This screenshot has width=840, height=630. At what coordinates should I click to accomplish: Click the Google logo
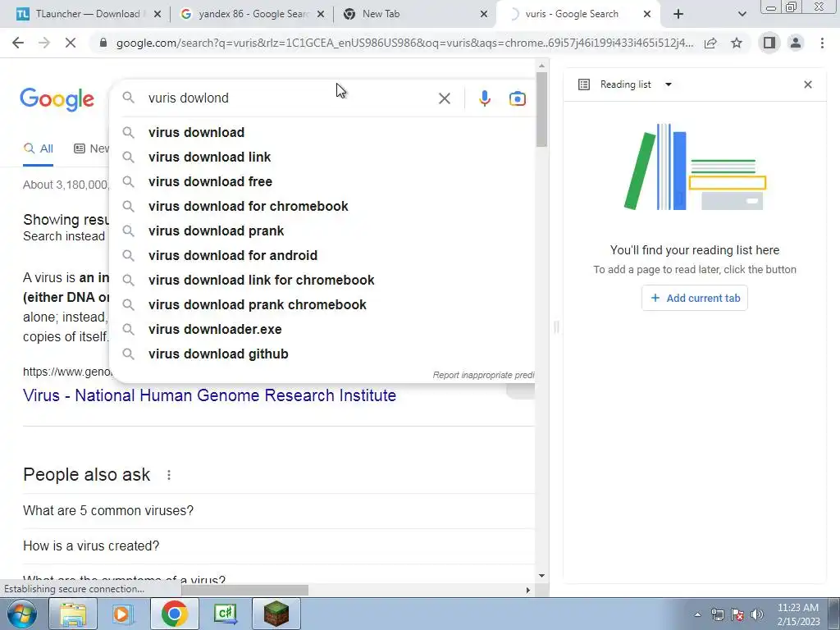tap(57, 99)
